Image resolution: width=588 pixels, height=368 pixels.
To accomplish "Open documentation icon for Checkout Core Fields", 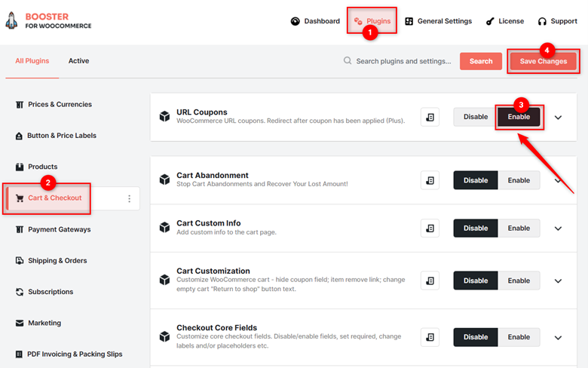I will point(430,337).
